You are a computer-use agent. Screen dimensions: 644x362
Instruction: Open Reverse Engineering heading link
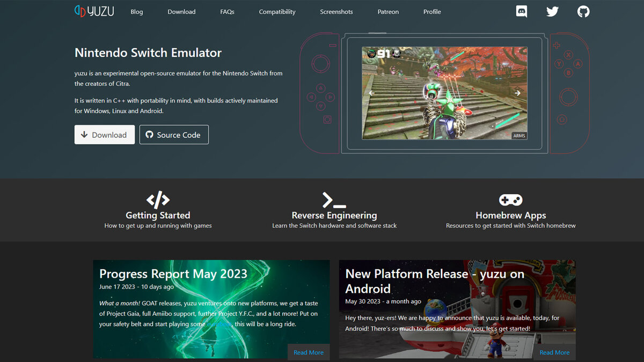(x=334, y=215)
